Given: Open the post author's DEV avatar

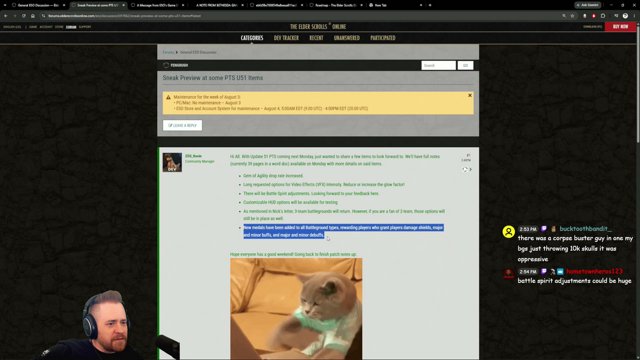Looking at the screenshot, I should [x=172, y=162].
